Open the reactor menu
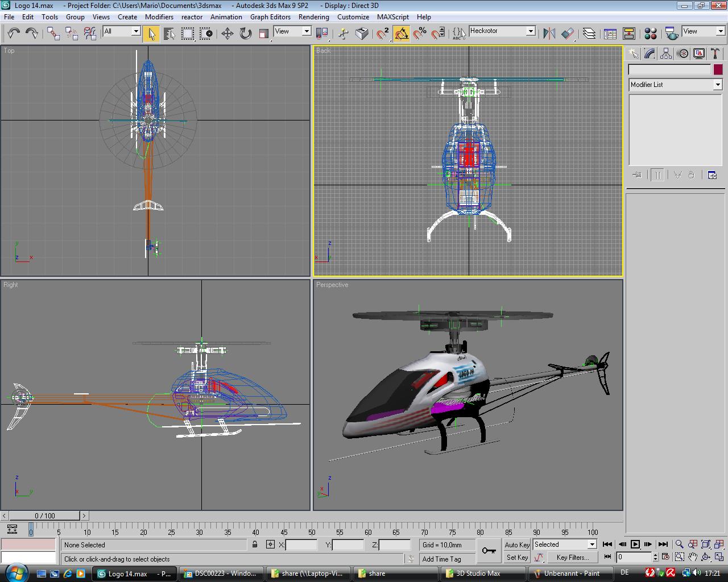Screen dimensions: 728x582 click(192, 17)
